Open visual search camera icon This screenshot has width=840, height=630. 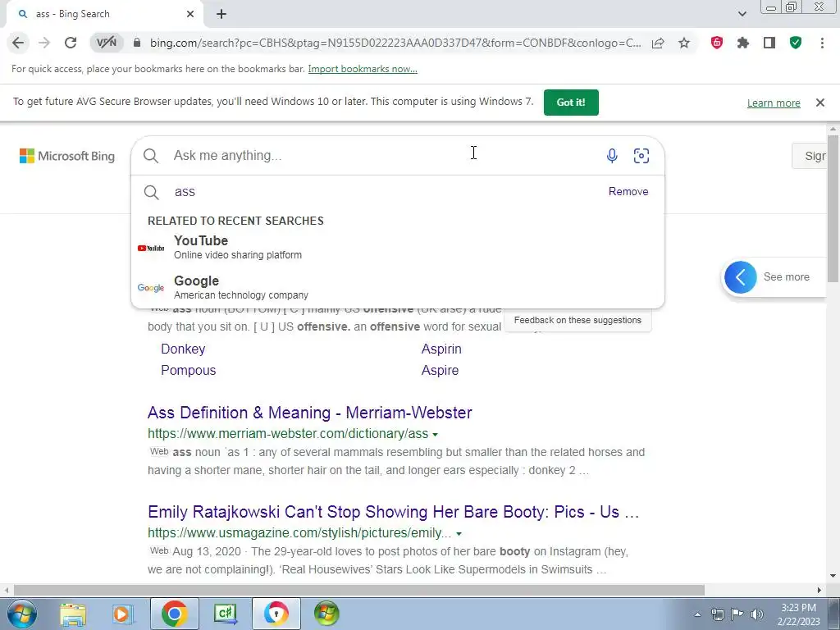[641, 155]
